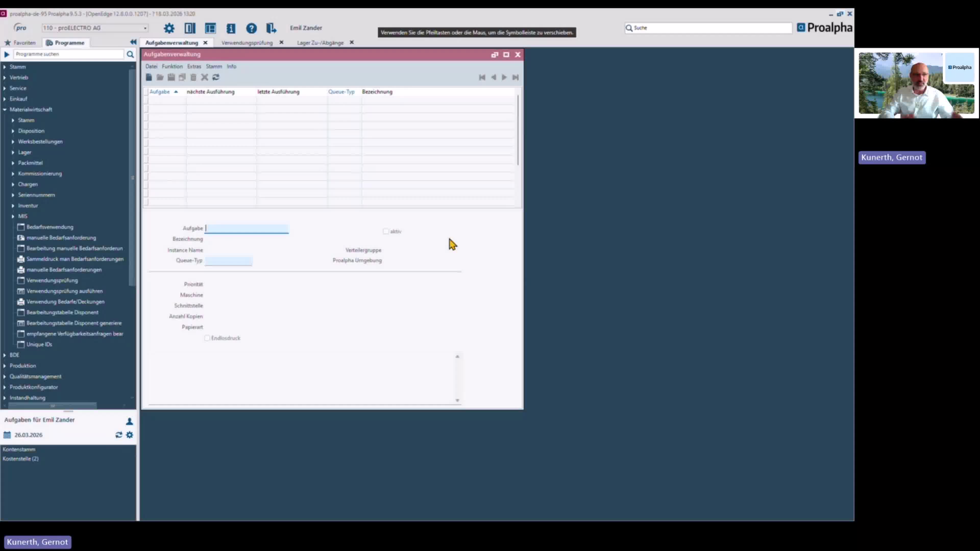
Task: Open the Datei menu
Action: [151, 66]
